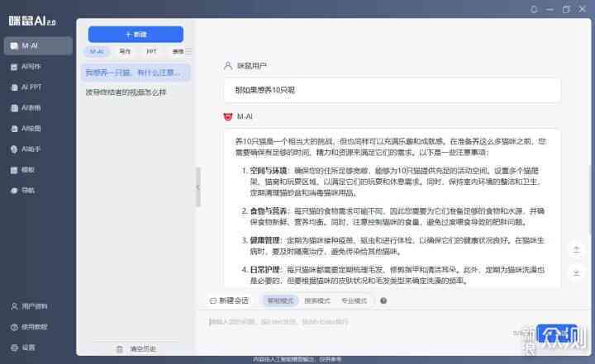Open the history filter list menu icon
The height and width of the screenshot is (364, 595).
tap(188, 51)
